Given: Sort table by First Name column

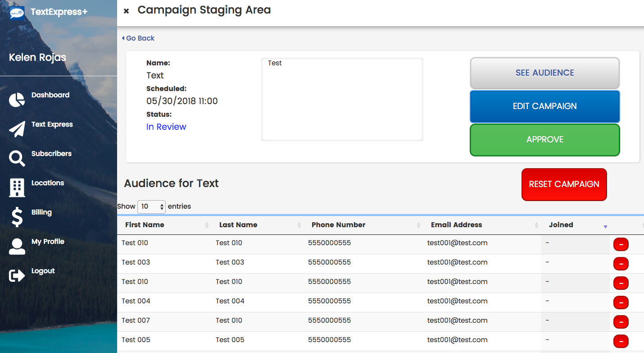Looking at the screenshot, I should click(x=164, y=225).
